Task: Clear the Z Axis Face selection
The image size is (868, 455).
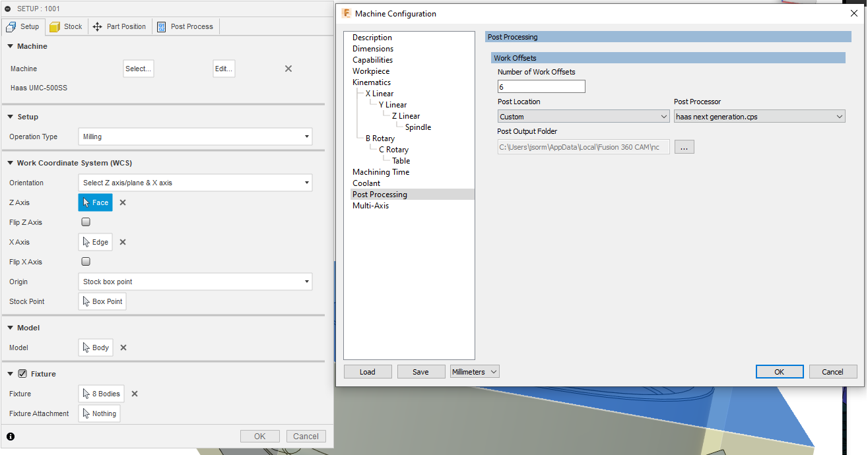Action: (x=122, y=202)
